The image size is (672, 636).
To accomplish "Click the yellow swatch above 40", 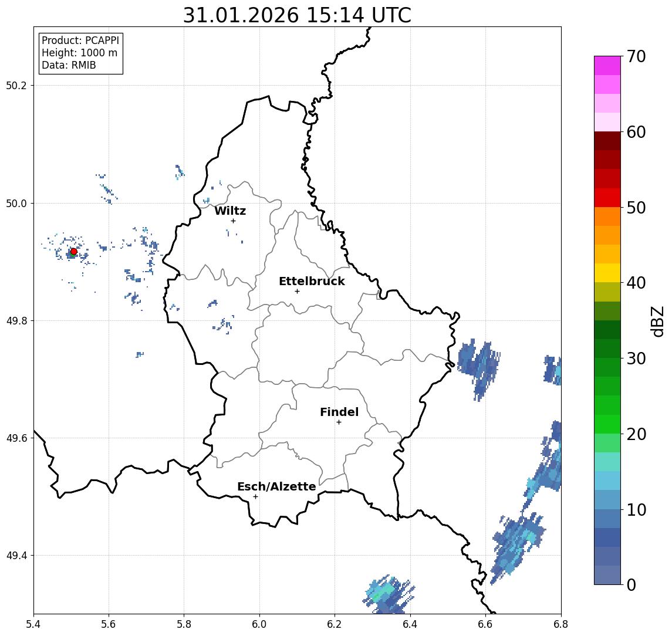I will pyautogui.click(x=607, y=273).
